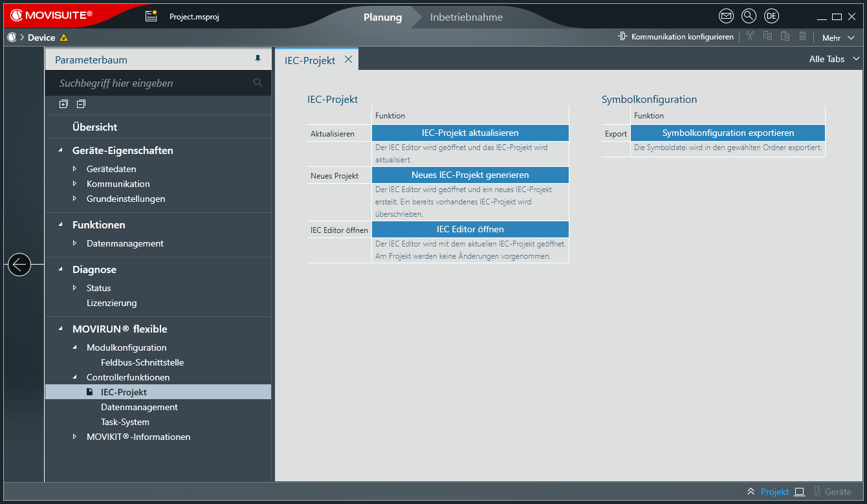Click the magnifier search icon in title bar
This screenshot has height=504, width=867.
pyautogui.click(x=749, y=17)
